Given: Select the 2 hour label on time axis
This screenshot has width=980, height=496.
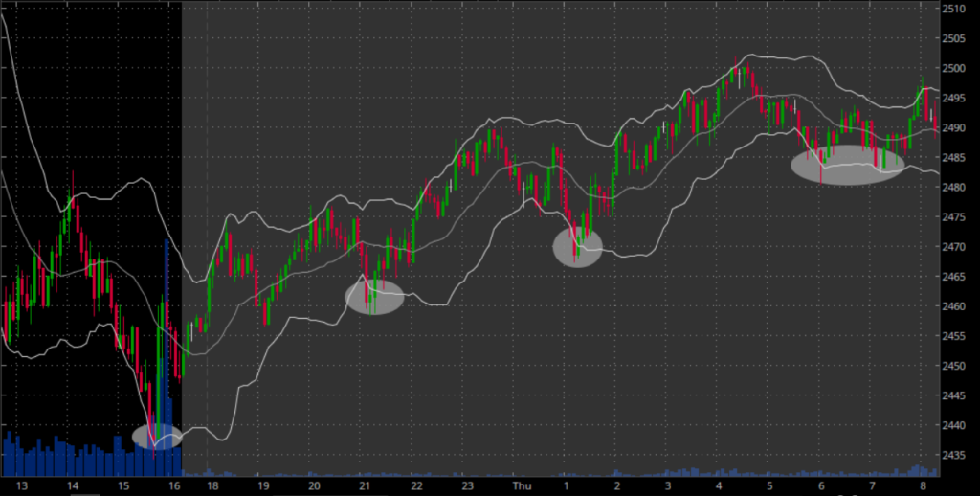Looking at the screenshot, I should coord(617,486).
